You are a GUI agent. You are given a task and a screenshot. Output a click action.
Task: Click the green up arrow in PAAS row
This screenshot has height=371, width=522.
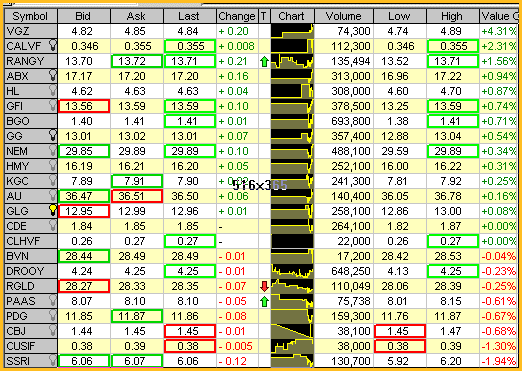264,301
